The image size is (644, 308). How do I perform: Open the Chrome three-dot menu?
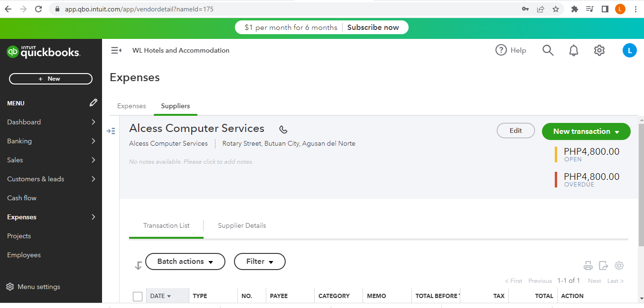point(635,9)
